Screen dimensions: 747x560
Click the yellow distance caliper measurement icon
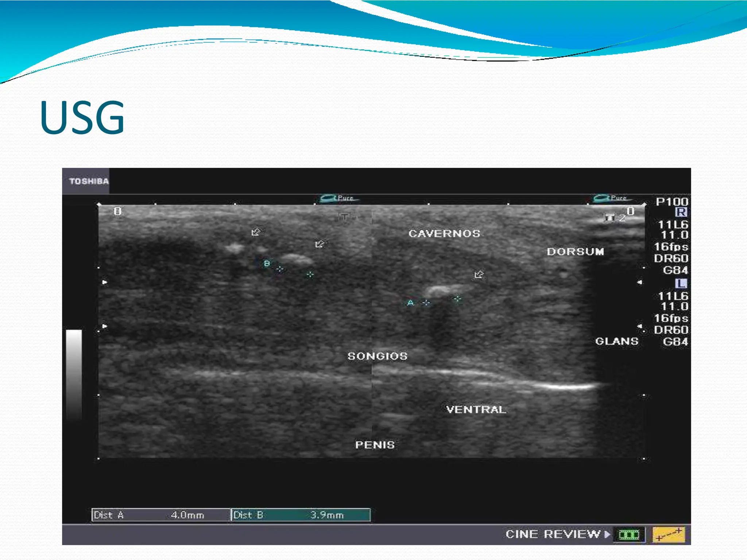point(669,534)
